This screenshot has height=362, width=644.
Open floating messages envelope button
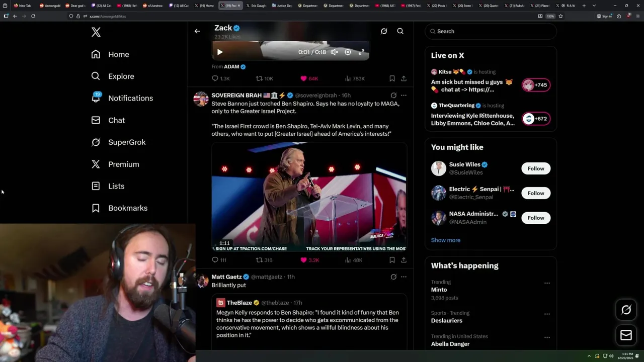(x=626, y=335)
